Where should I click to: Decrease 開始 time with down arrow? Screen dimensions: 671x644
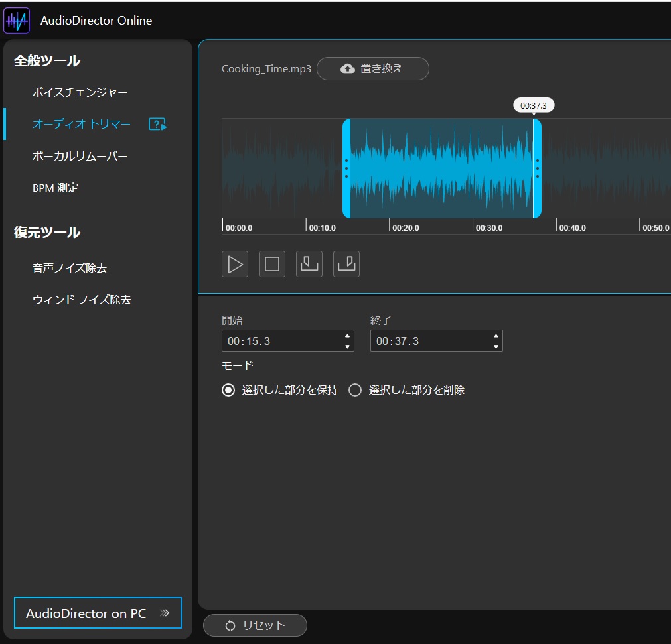(x=347, y=346)
